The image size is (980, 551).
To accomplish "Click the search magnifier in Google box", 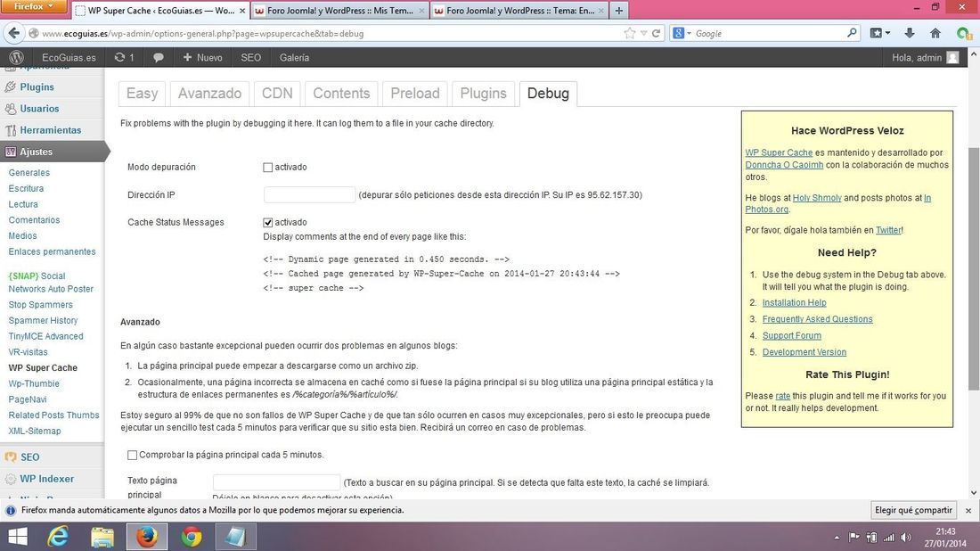I will pyautogui.click(x=851, y=33).
